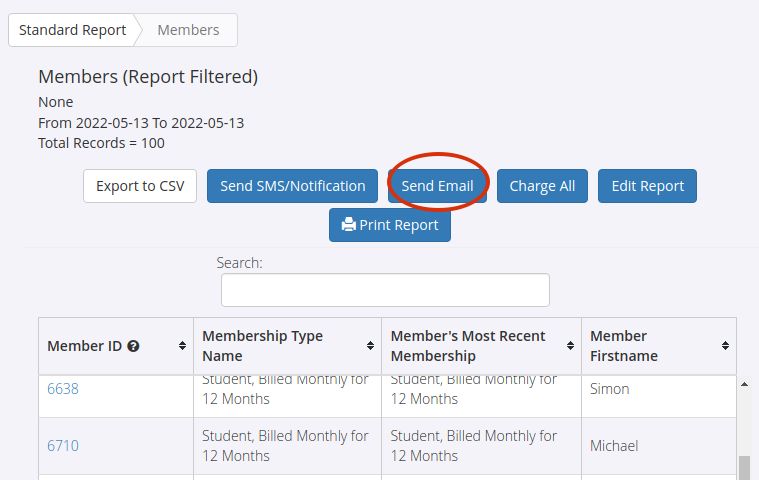Click the Charge All button

point(542,186)
